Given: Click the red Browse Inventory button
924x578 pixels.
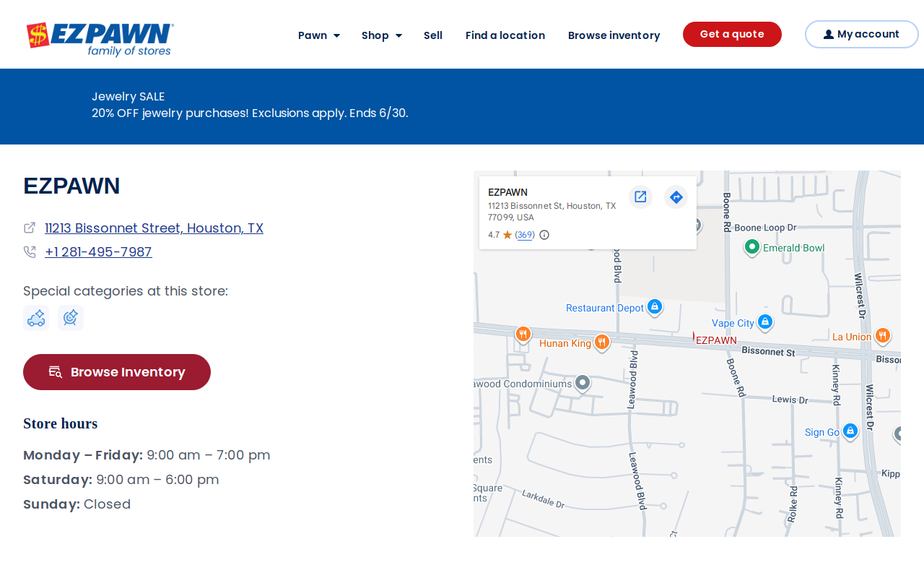Looking at the screenshot, I should (x=117, y=372).
